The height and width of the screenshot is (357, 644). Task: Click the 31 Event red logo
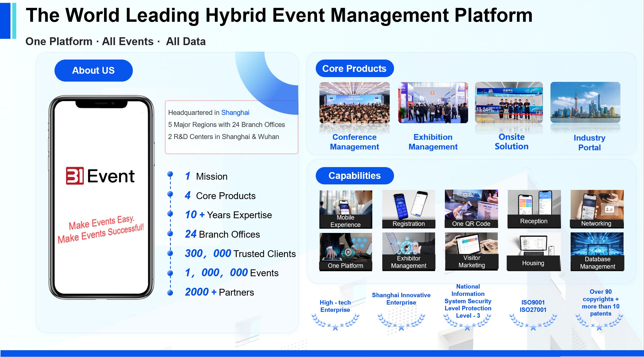75,176
